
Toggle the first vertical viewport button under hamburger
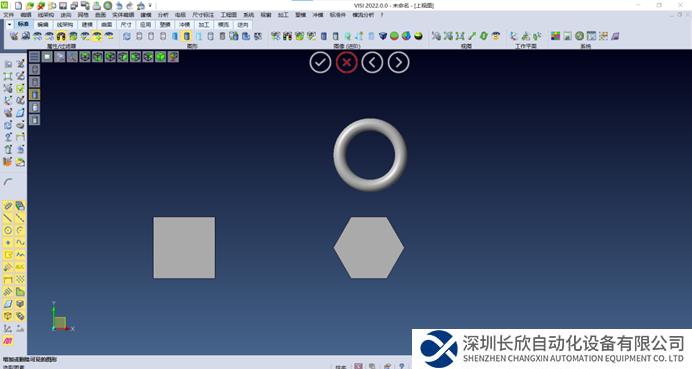tap(34, 69)
